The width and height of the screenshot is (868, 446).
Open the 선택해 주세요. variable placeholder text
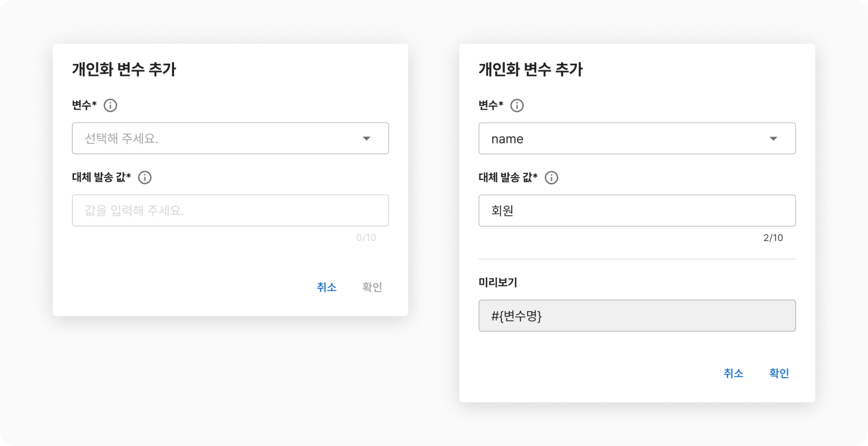tap(122, 138)
